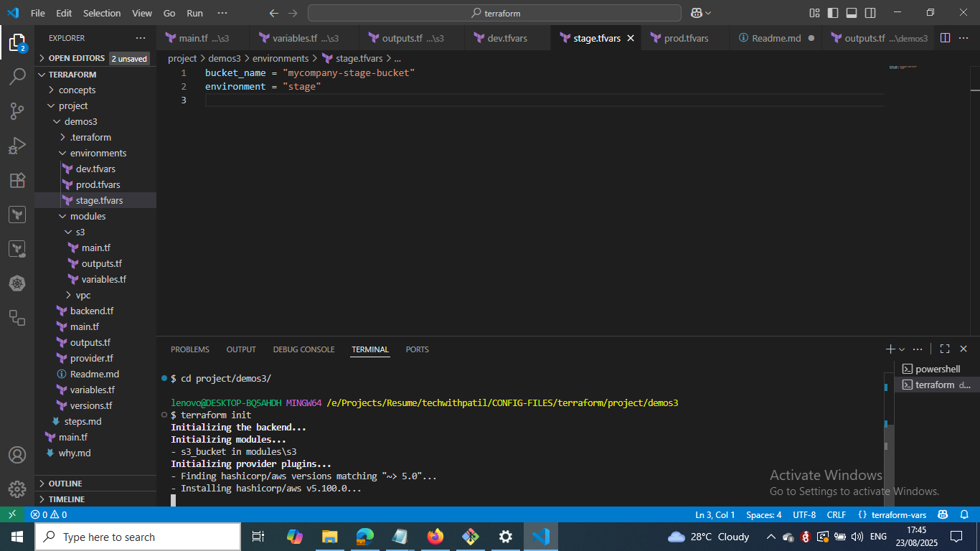Open Source Control view
The height and width of the screenshot is (551, 980).
(x=17, y=111)
